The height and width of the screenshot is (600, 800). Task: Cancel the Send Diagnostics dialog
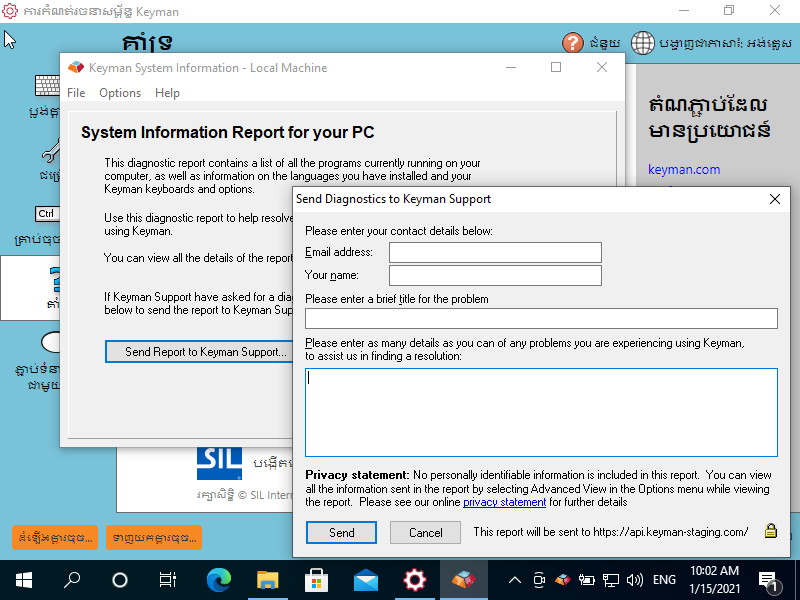[425, 533]
